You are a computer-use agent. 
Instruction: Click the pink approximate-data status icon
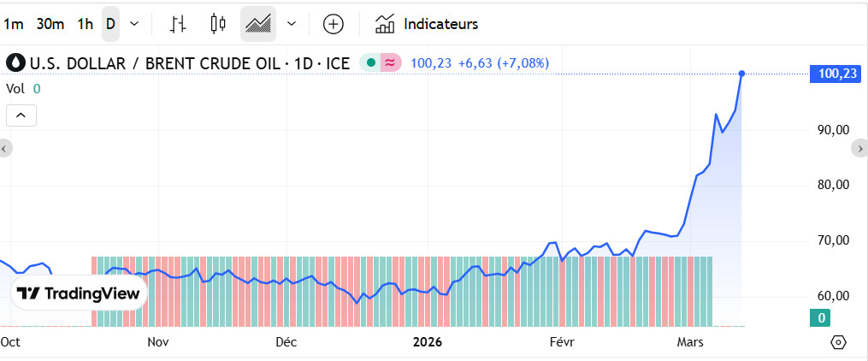[391, 62]
